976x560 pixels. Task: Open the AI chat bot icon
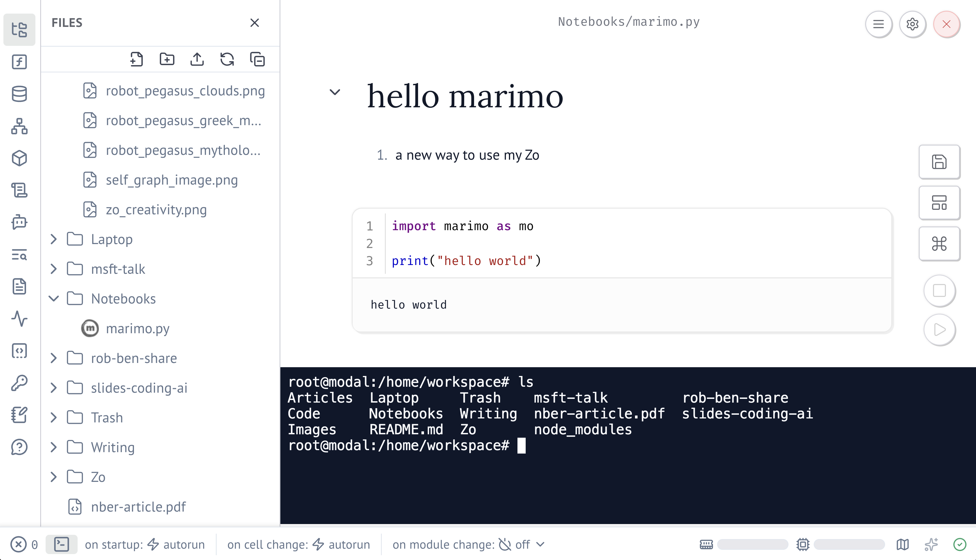(19, 222)
